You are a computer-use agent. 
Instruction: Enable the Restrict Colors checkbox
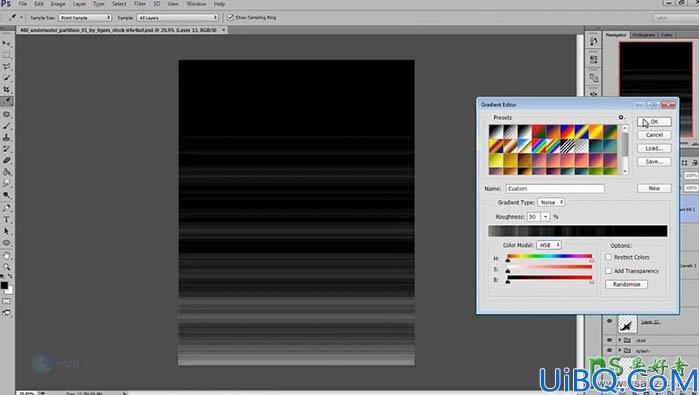pyautogui.click(x=609, y=257)
